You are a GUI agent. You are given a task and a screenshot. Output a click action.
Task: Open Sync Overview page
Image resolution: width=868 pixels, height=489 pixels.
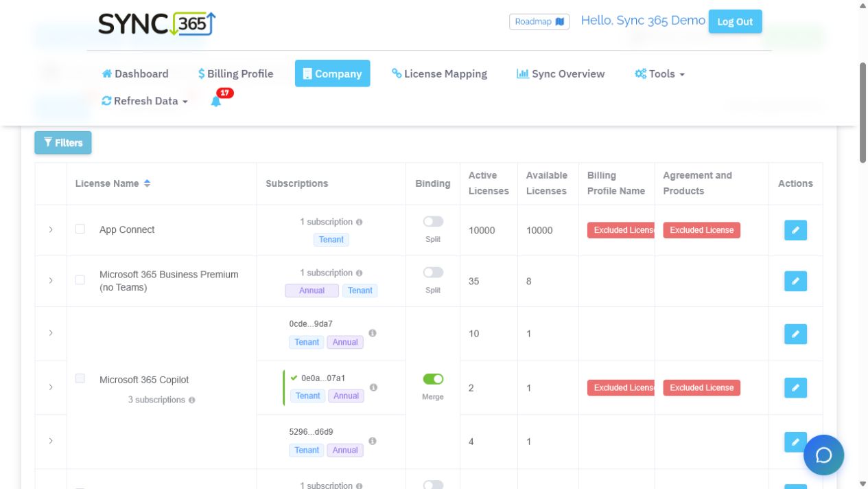(x=561, y=73)
